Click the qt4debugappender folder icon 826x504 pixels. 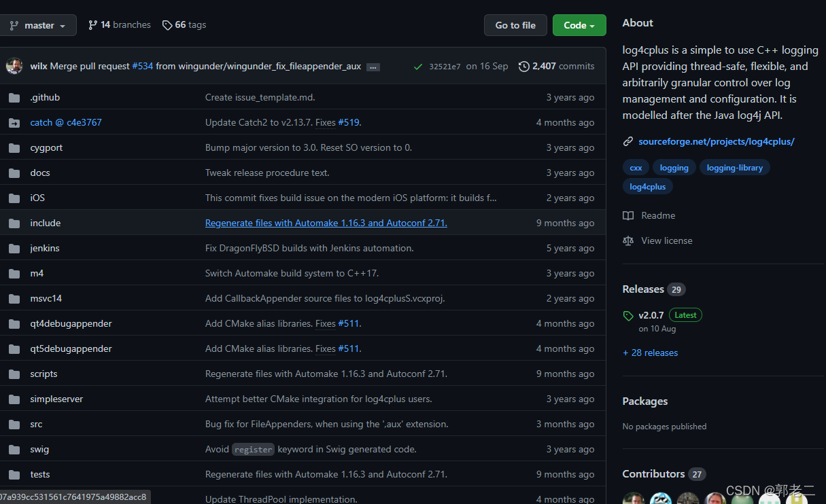point(14,324)
